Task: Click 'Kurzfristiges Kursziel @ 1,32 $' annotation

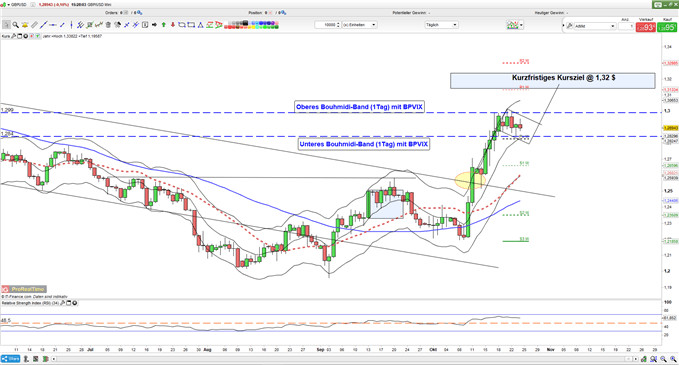Action: point(564,78)
